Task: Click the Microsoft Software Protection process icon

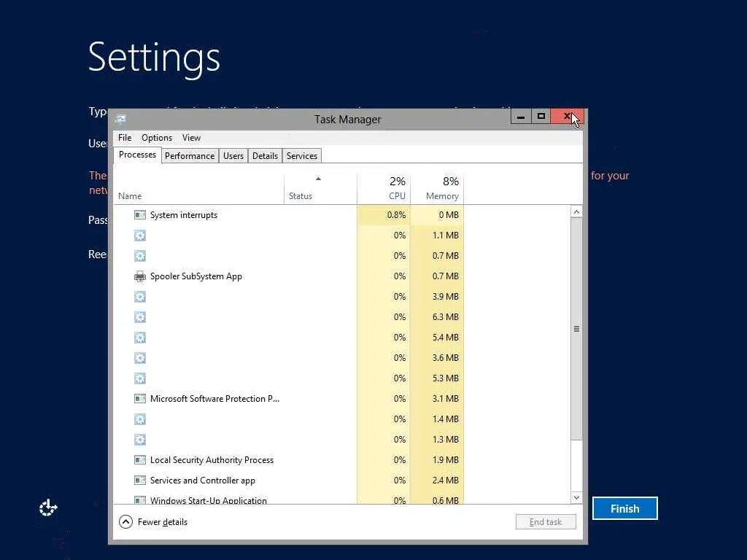Action: pyautogui.click(x=139, y=399)
